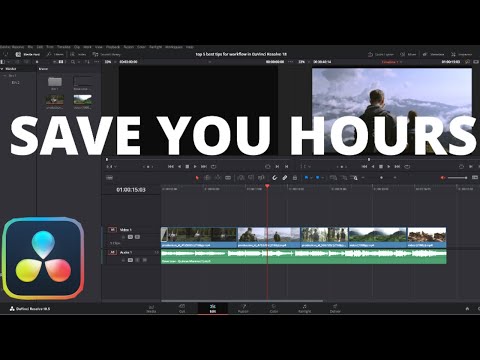Play the timeline viewer forward

tap(389, 166)
